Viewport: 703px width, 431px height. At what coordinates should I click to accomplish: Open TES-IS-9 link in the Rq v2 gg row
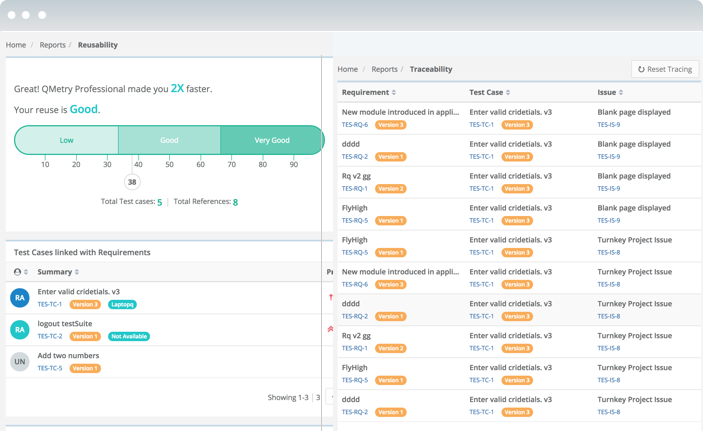(608, 188)
